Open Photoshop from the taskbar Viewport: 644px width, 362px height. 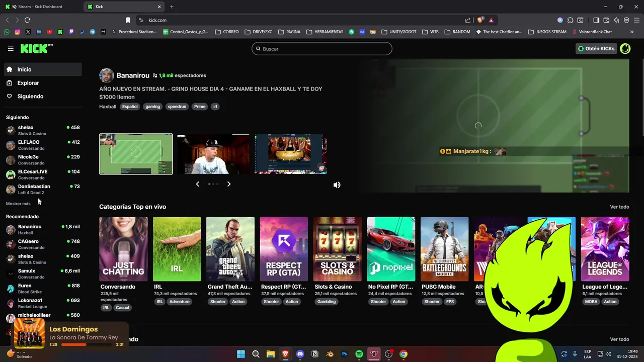pos(345,354)
